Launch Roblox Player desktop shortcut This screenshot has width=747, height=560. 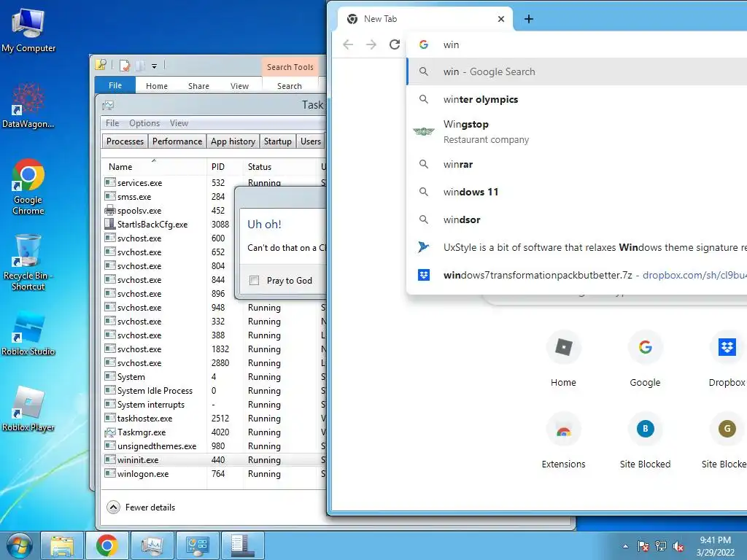coord(28,410)
